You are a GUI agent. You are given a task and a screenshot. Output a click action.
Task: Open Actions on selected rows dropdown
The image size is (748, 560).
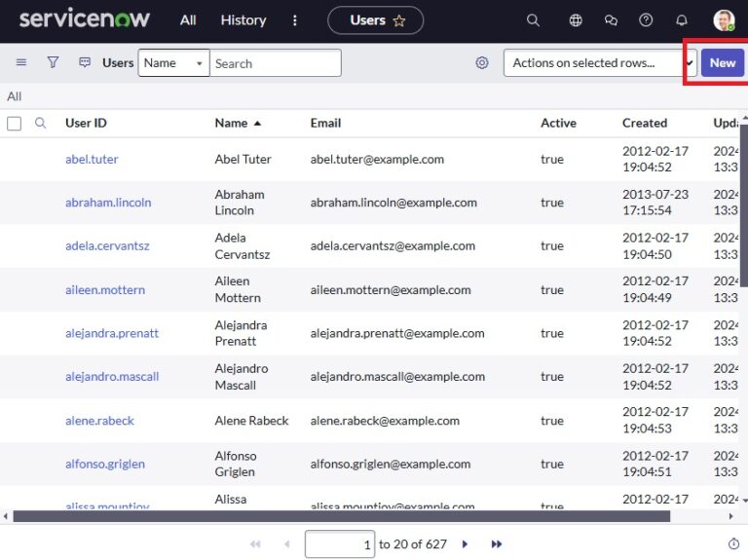click(599, 63)
